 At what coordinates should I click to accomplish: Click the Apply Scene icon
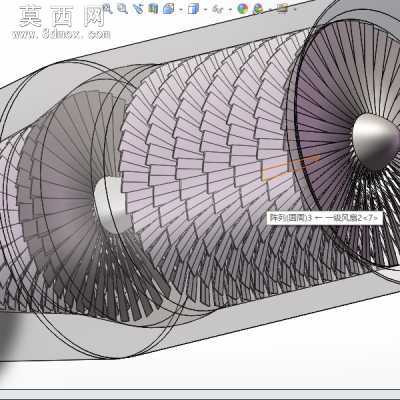point(258,8)
